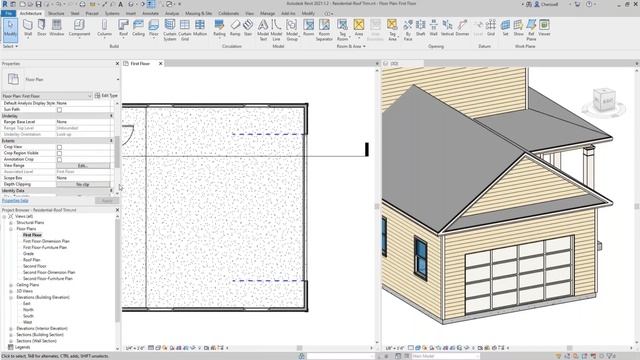640x360 pixels.
Task: Open the Model Group tool
Action: pos(292,30)
